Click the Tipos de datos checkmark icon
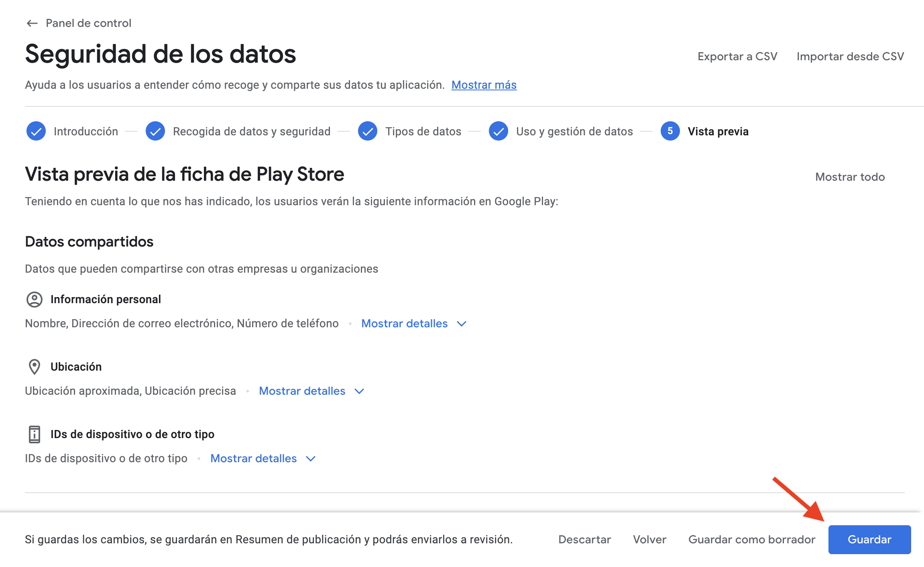Viewport: 924px width, 567px height. click(x=367, y=131)
